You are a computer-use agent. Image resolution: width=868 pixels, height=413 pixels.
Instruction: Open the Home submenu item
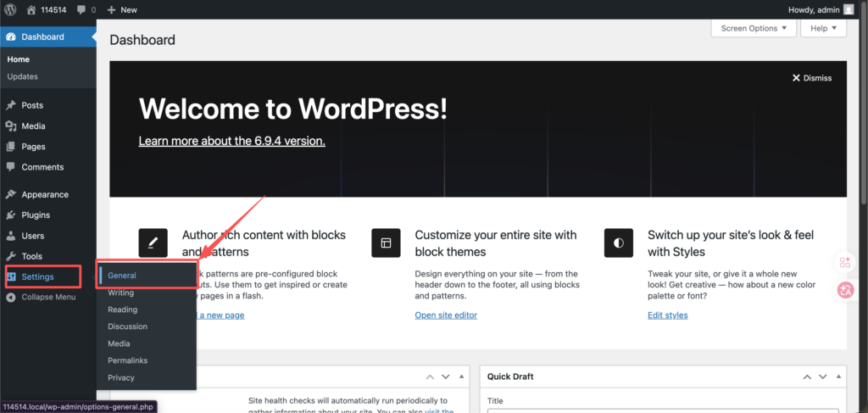[19, 59]
